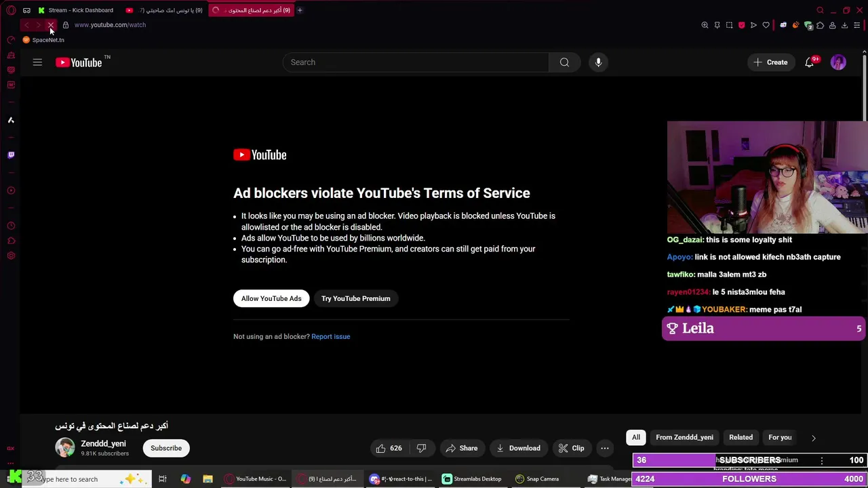Open Task View on the taskbar

163,479
